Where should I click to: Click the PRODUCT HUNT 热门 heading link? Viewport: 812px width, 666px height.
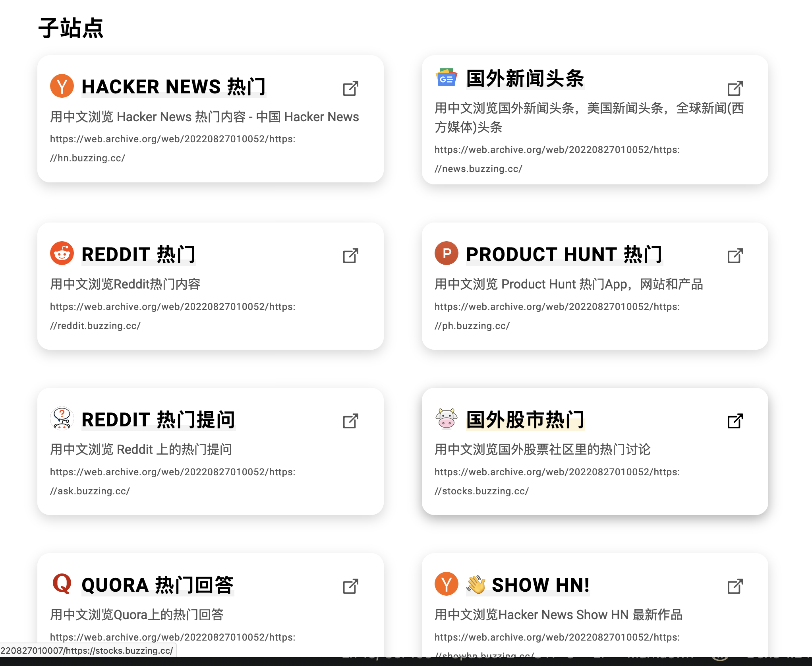[565, 254]
